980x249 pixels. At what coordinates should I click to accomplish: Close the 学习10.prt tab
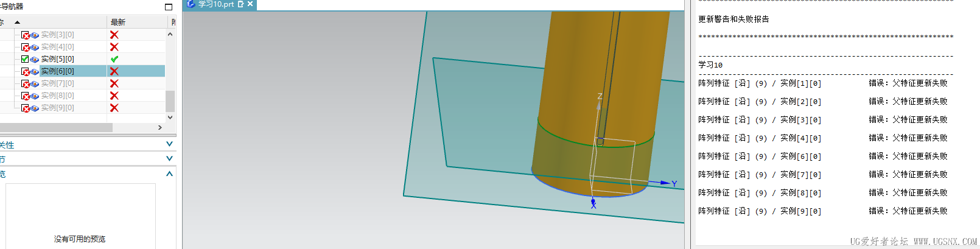click(x=250, y=4)
